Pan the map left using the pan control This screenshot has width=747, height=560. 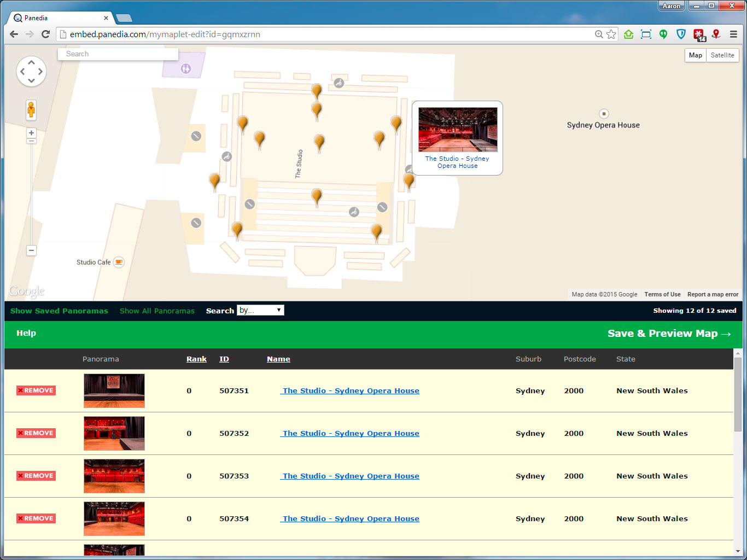pyautogui.click(x=22, y=72)
